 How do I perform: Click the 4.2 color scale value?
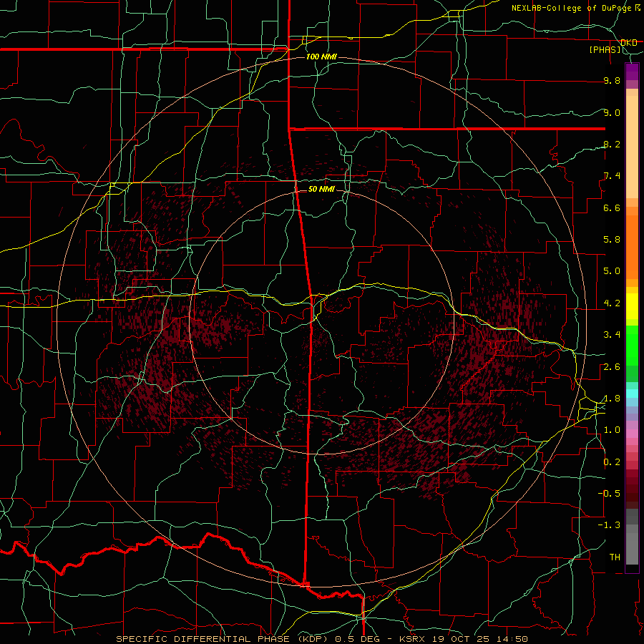(x=612, y=303)
